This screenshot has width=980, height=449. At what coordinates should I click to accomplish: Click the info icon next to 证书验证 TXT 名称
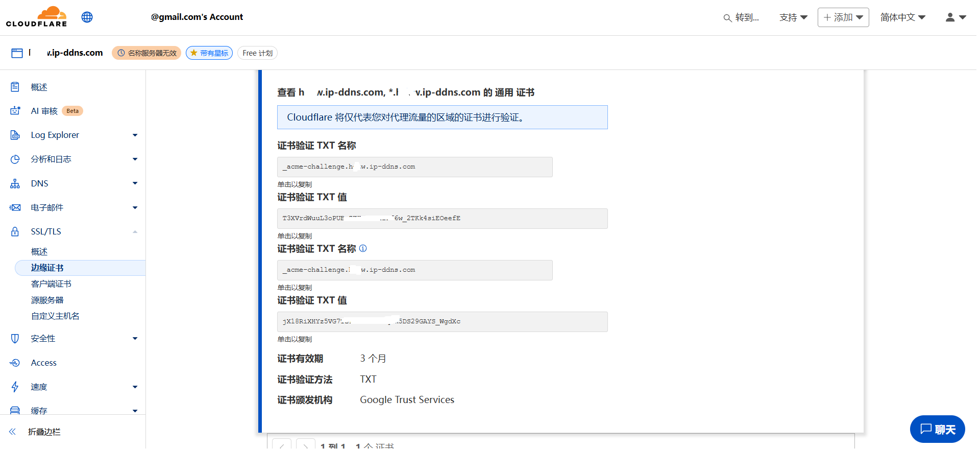pos(363,249)
